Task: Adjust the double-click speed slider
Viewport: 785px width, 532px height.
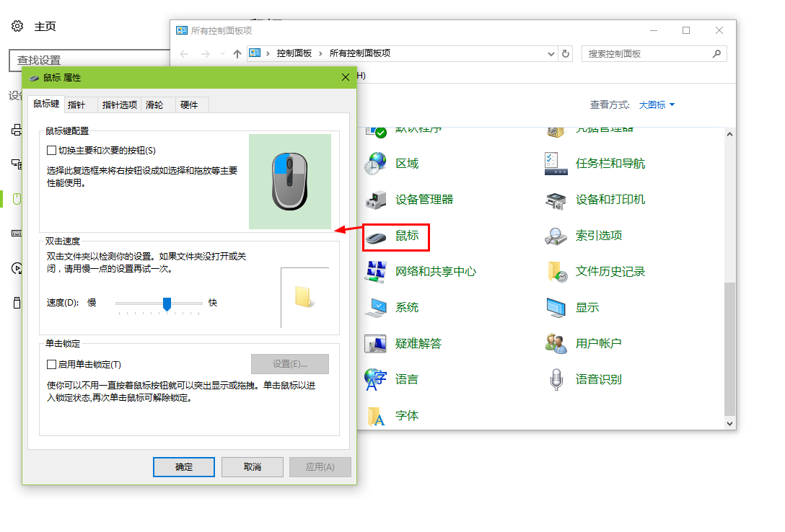Action: coord(167,304)
